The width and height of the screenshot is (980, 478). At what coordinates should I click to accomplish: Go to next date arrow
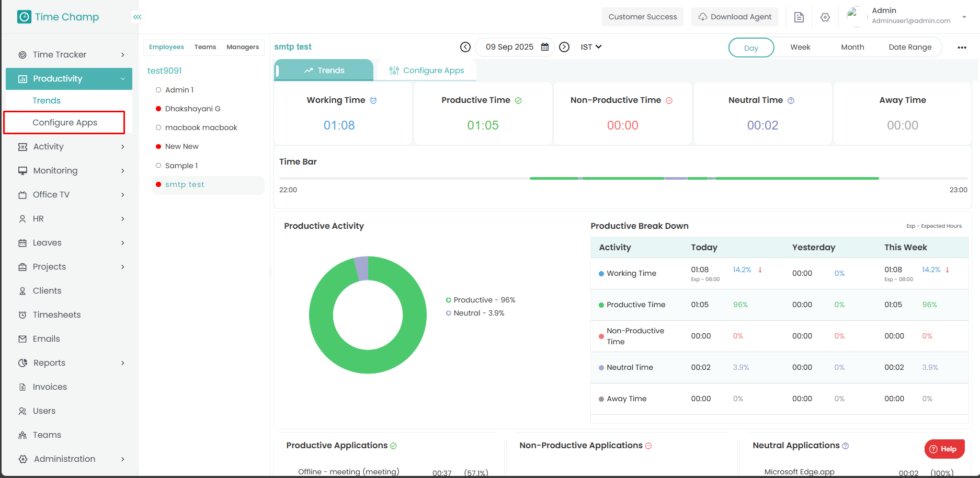[564, 47]
